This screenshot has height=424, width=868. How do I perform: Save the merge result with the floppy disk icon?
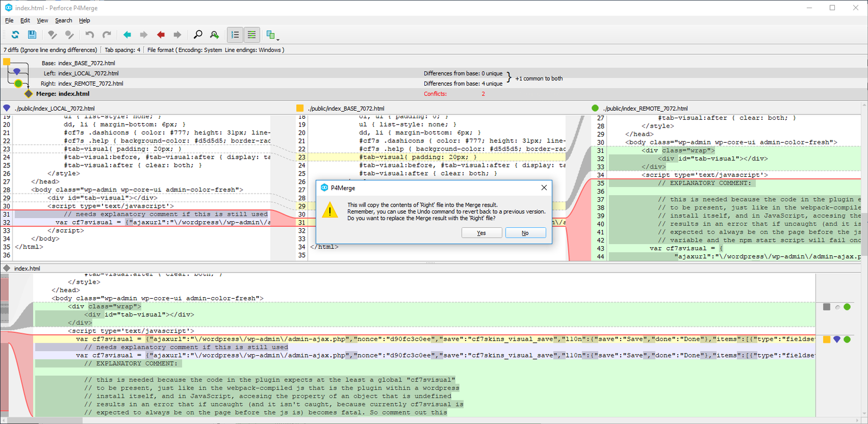pos(32,35)
